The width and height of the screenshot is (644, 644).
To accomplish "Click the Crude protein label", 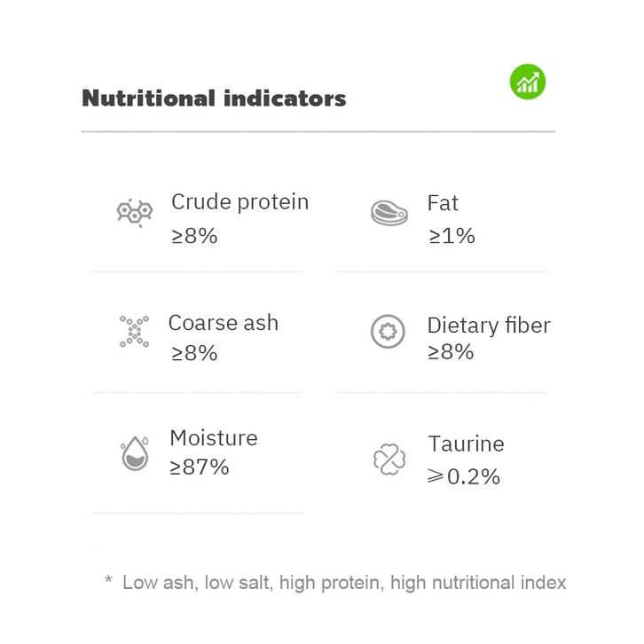I will (x=240, y=202).
